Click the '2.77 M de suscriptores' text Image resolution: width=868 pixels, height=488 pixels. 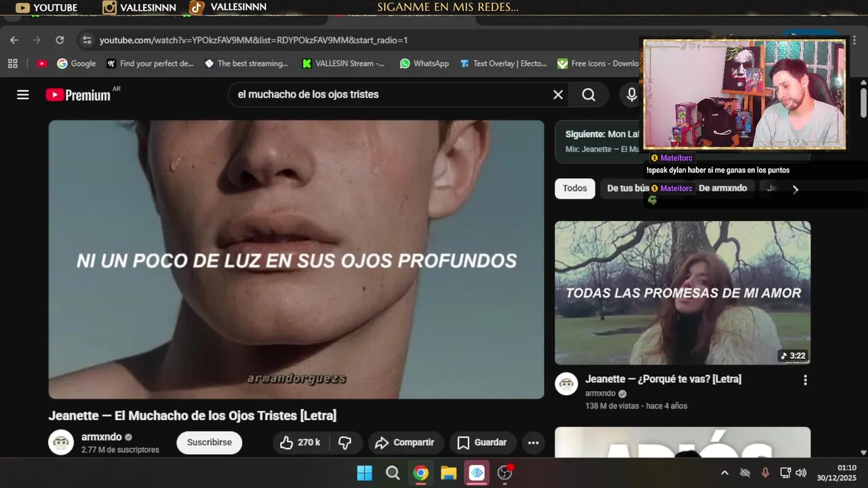tap(120, 450)
